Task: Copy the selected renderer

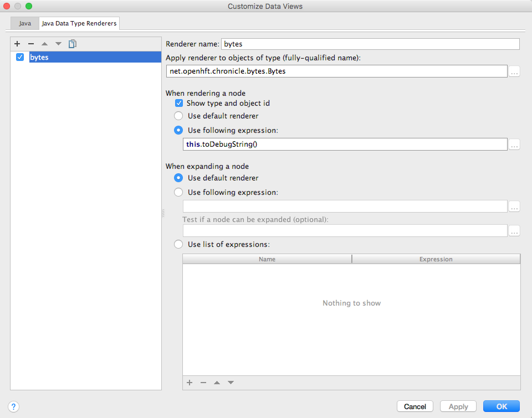Action: [x=72, y=44]
